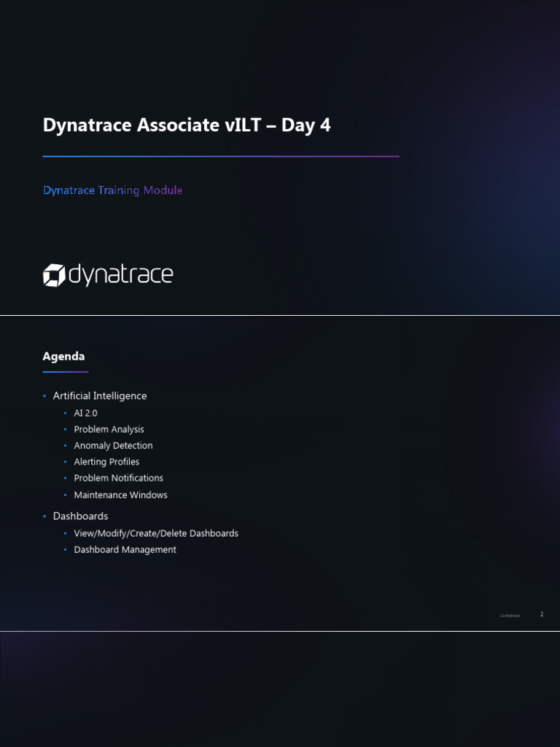Image resolution: width=560 pixels, height=747 pixels.
Task: Click the "Confidential" footer label
Action: click(510, 616)
